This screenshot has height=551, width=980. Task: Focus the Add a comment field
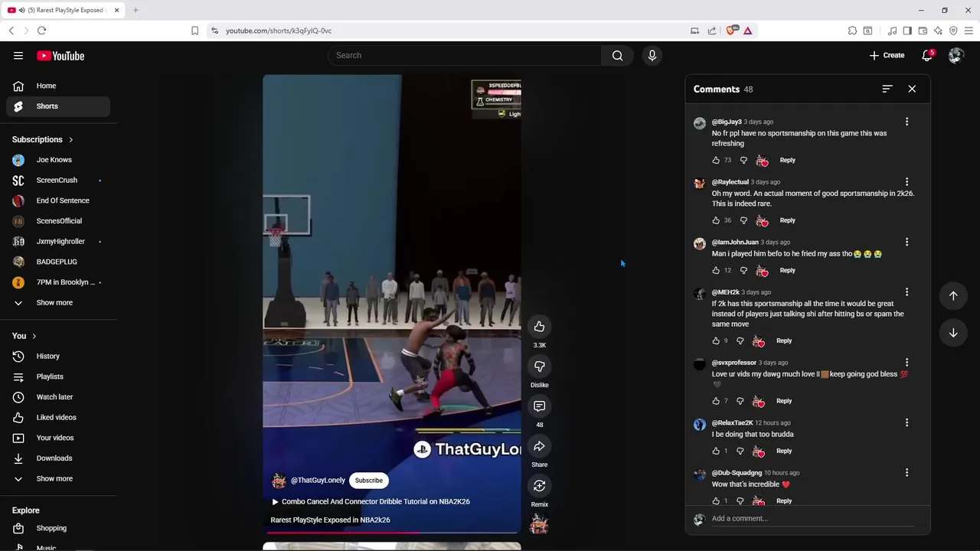[x=812, y=519]
